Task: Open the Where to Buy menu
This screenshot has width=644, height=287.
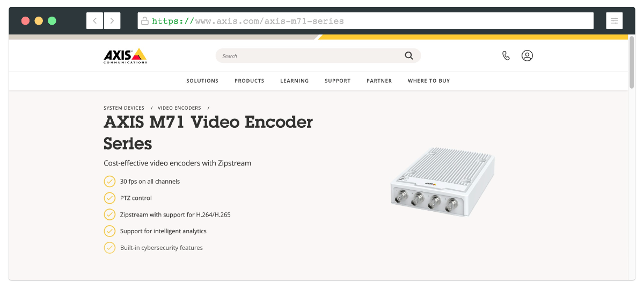Action: pos(429,81)
